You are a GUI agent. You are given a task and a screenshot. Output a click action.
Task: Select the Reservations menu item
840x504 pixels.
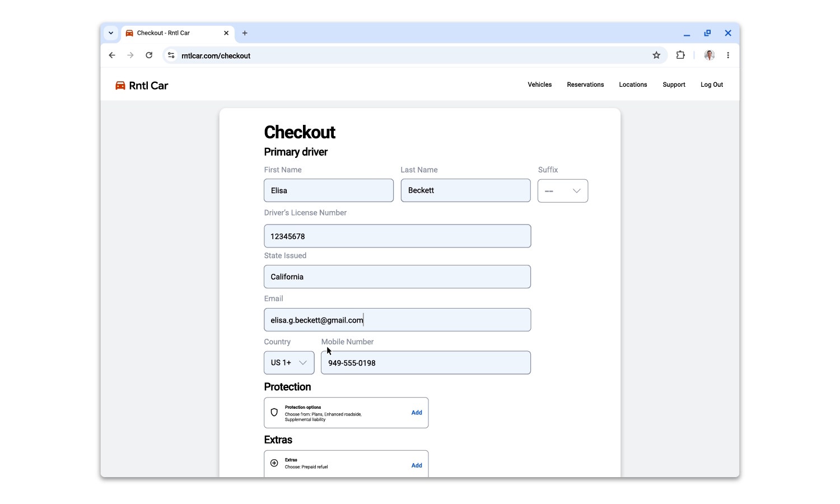pos(585,85)
